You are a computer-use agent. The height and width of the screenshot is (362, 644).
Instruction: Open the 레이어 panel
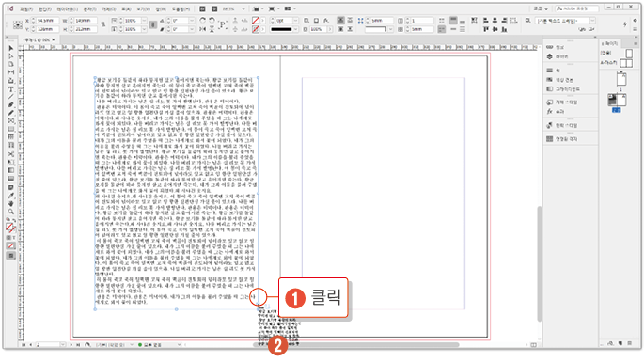point(558,56)
